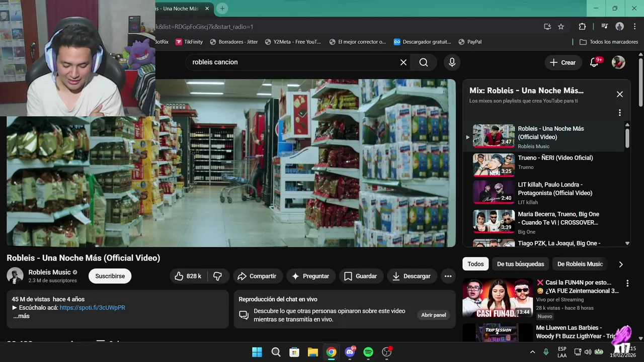The height and width of the screenshot is (362, 644).
Task: Open the Mix playlist three-dot menu
Action: tap(620, 113)
